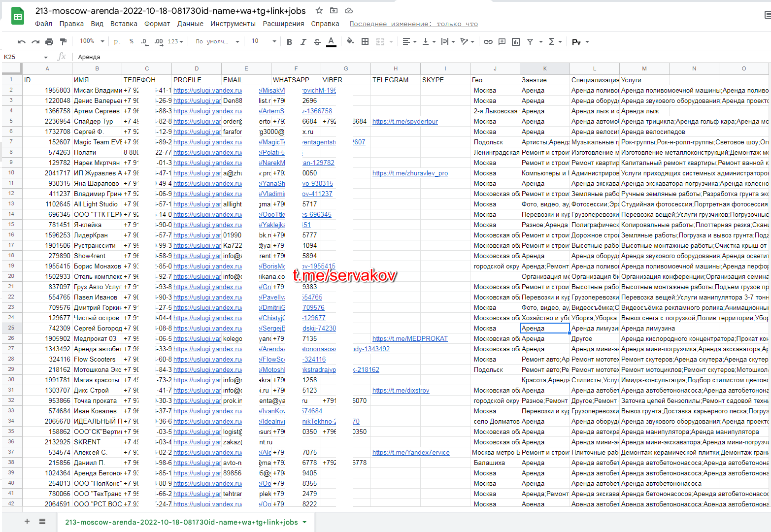Open the font size dropdown

pyautogui.click(x=264, y=41)
